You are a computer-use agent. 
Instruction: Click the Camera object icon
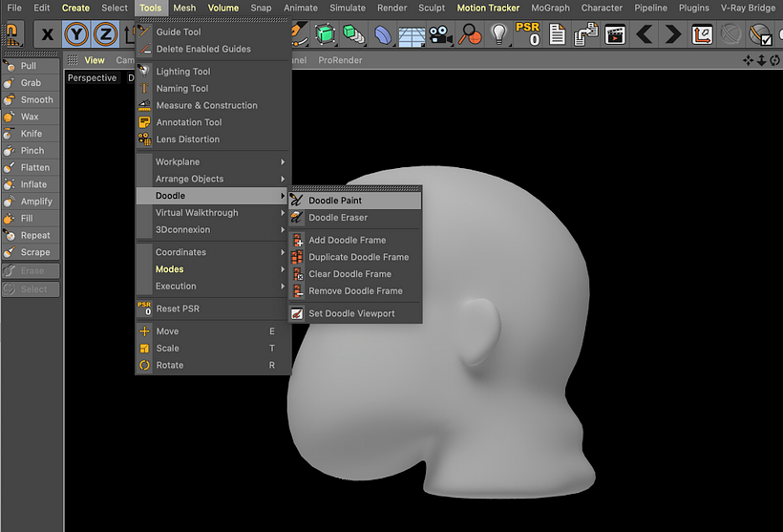(440, 34)
